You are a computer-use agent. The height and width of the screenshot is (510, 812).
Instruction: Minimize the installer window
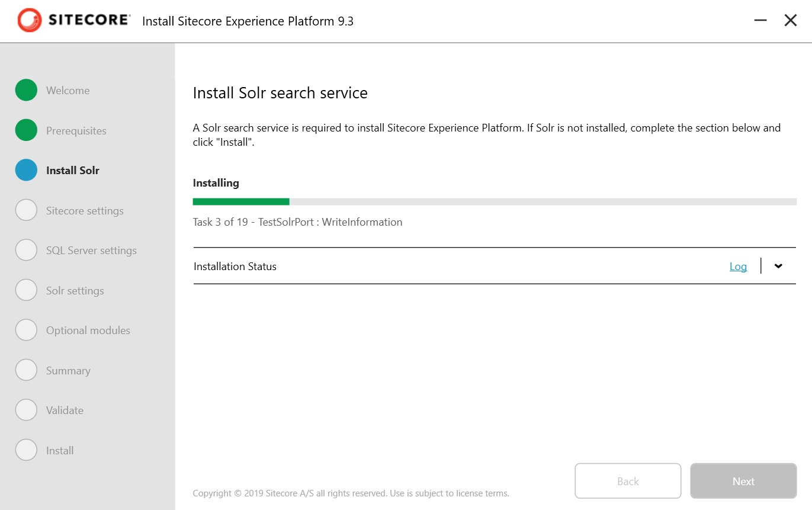(x=760, y=20)
